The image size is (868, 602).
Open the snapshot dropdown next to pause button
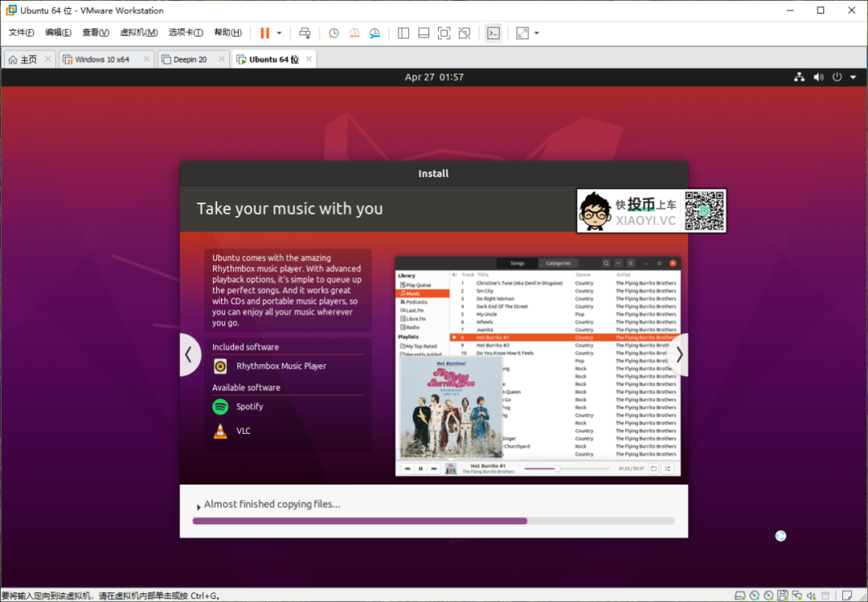point(280,33)
